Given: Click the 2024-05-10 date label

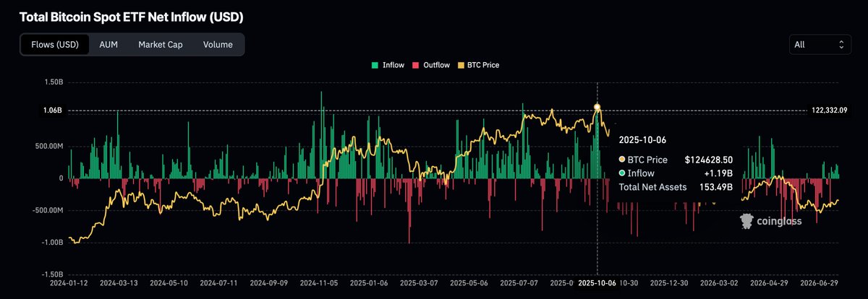Looking at the screenshot, I should point(169,284).
